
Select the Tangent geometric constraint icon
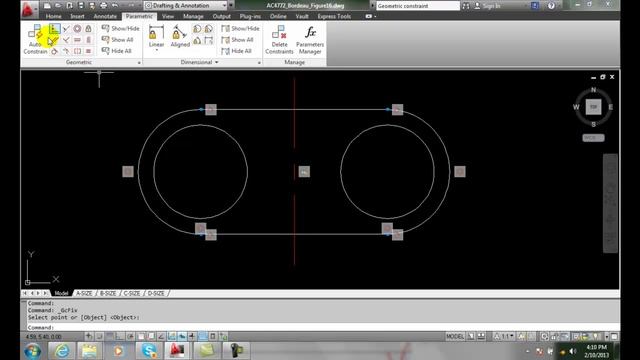tap(54, 51)
